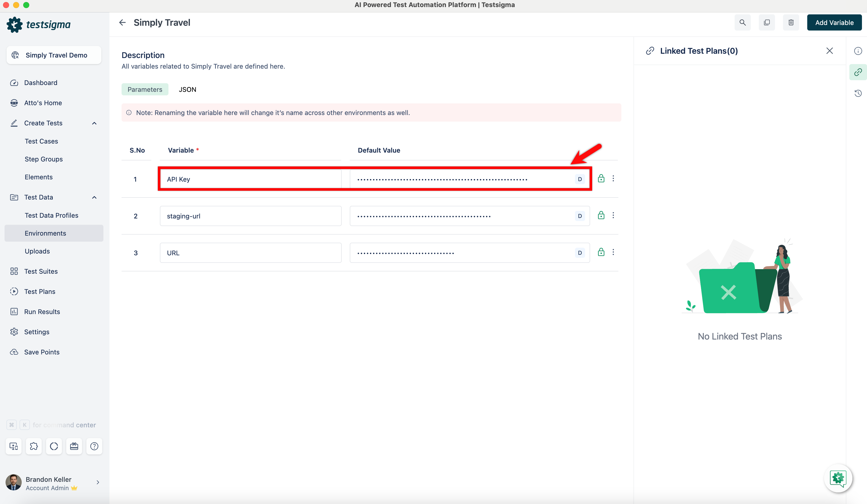Viewport: 867px width, 504px height.
Task: Toggle the lock on the API Key variable
Action: click(x=601, y=178)
